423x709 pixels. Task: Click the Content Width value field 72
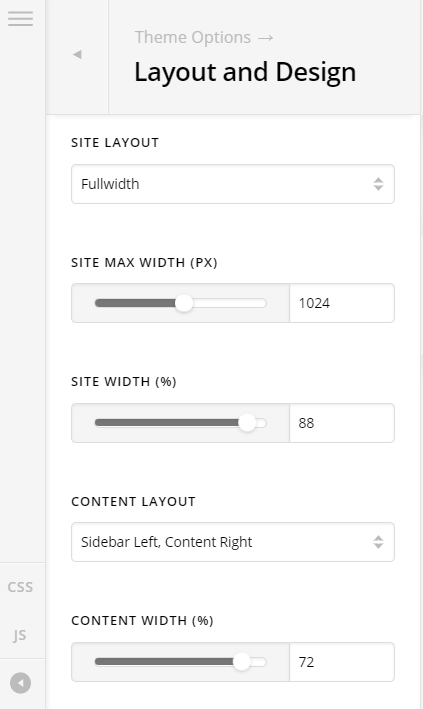[342, 662]
